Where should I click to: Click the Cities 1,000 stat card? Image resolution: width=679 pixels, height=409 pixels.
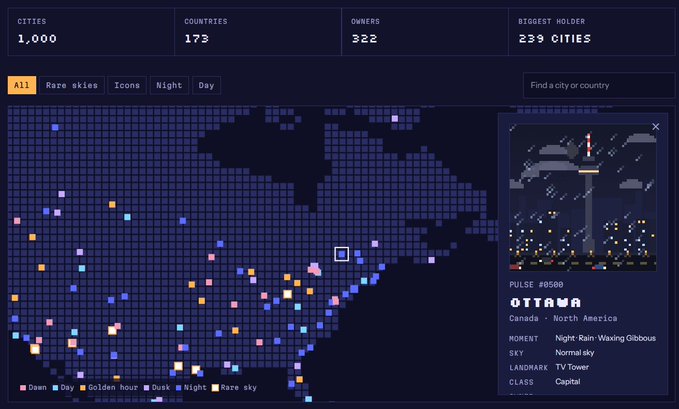tap(91, 31)
